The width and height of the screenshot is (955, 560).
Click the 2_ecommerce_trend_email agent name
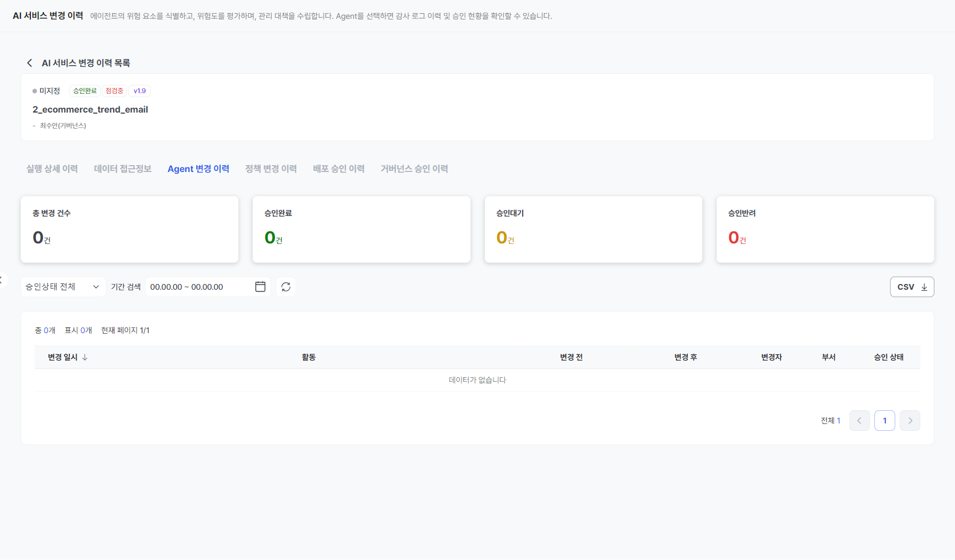[90, 109]
